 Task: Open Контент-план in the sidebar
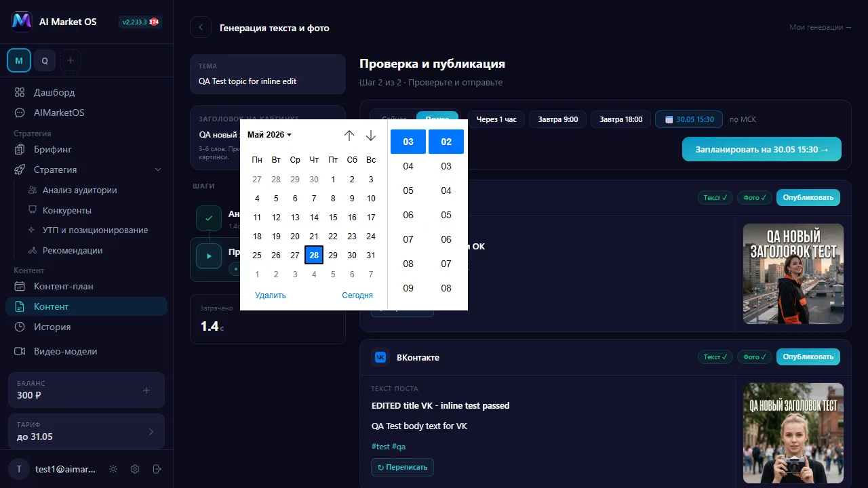[86, 286]
